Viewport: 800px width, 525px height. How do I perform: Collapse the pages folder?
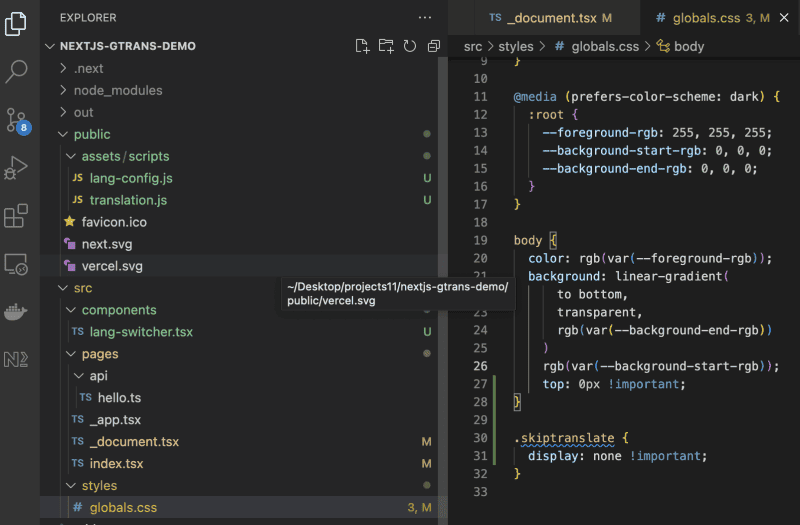(x=99, y=354)
